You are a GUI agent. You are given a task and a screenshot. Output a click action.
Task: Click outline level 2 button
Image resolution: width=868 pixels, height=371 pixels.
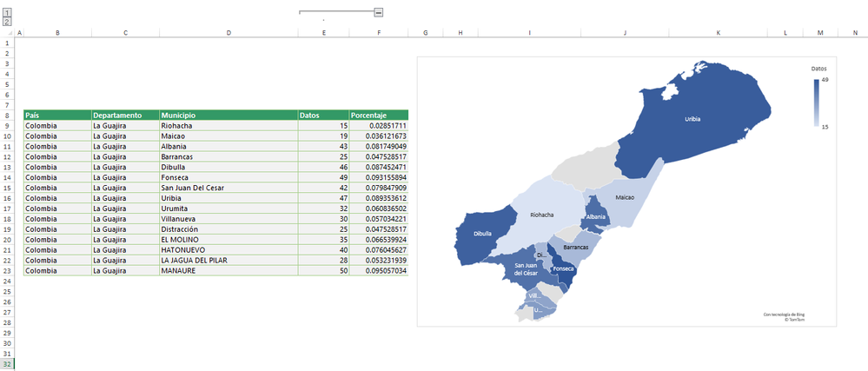pyautogui.click(x=8, y=22)
